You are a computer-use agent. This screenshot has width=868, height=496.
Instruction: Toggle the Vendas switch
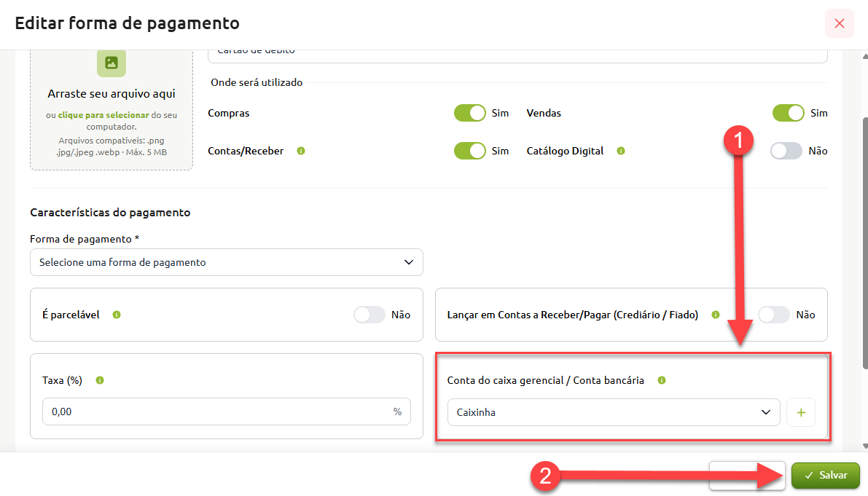click(x=789, y=113)
